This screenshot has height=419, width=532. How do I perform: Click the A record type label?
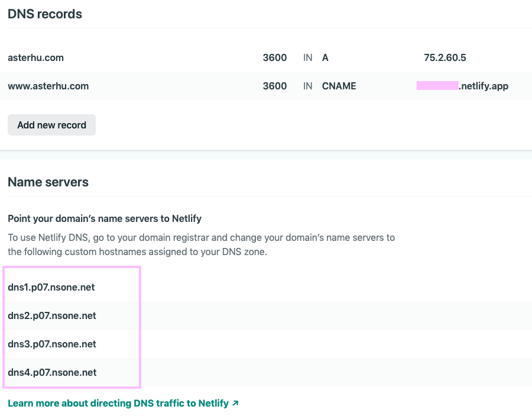coord(325,58)
